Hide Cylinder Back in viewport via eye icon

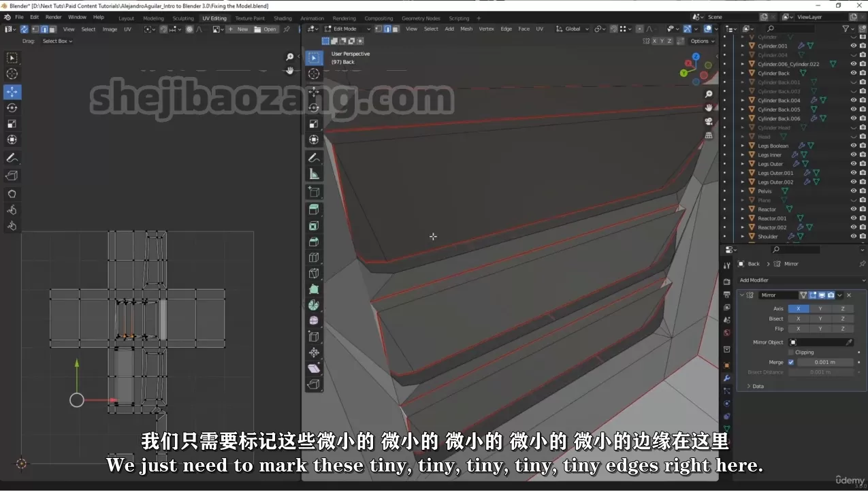[x=853, y=73]
